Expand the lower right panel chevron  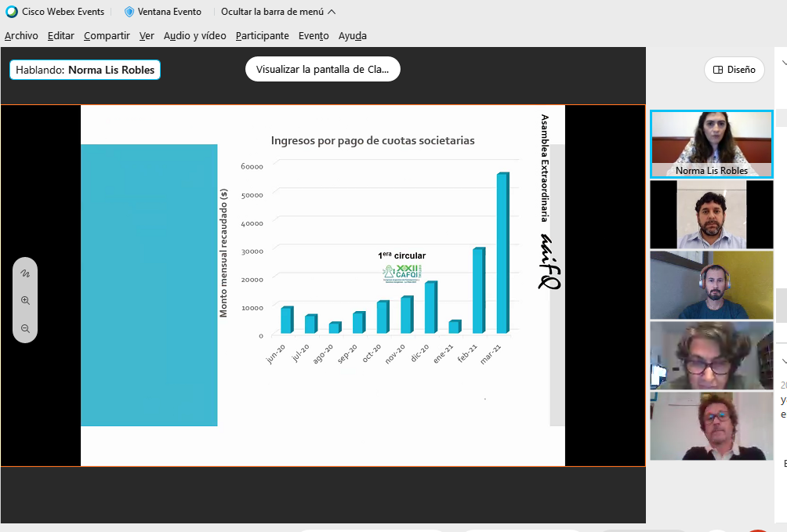point(783,361)
